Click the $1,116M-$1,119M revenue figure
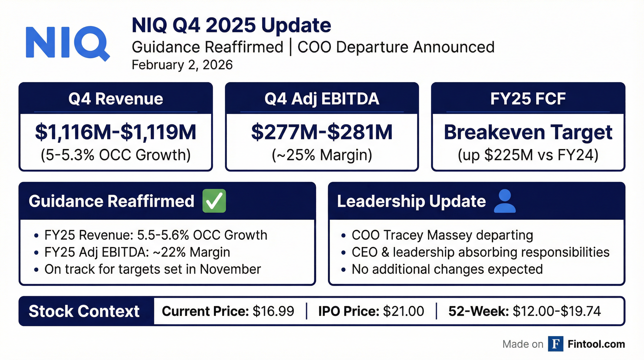The height and width of the screenshot is (360, 644). point(116,132)
